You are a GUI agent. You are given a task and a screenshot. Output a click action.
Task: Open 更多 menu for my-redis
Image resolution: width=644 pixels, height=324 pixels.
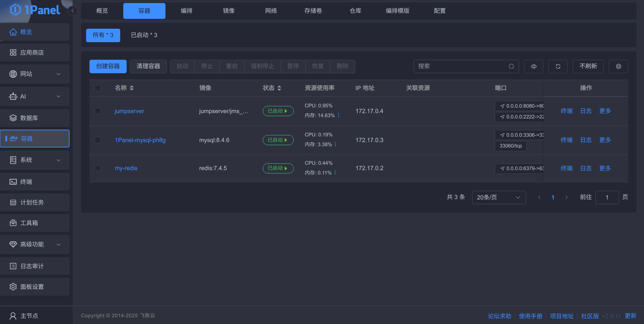pos(605,168)
